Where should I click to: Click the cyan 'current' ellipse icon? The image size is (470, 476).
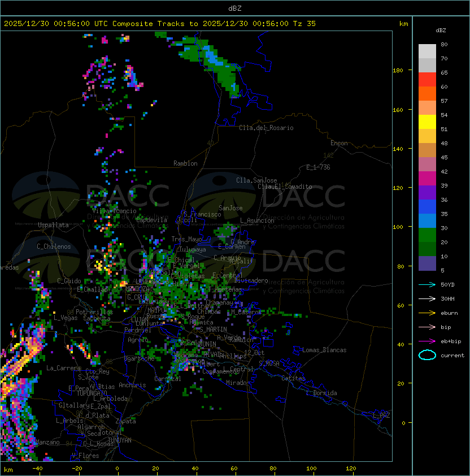coord(427,355)
